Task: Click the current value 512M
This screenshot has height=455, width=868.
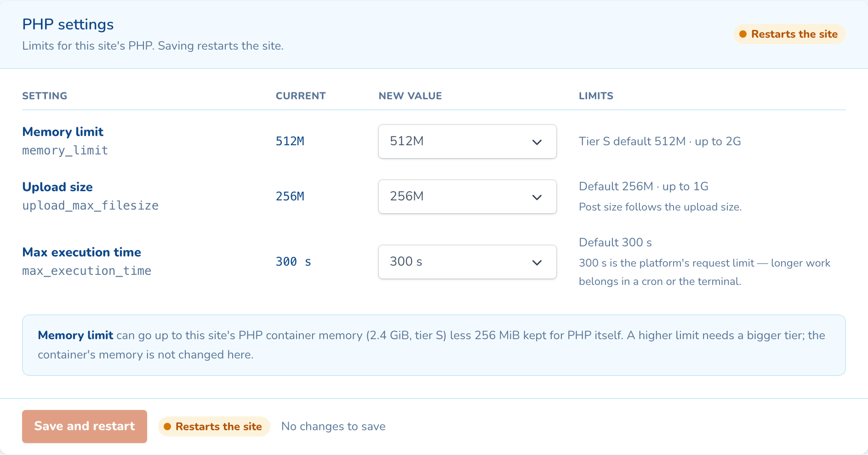Action: (290, 142)
